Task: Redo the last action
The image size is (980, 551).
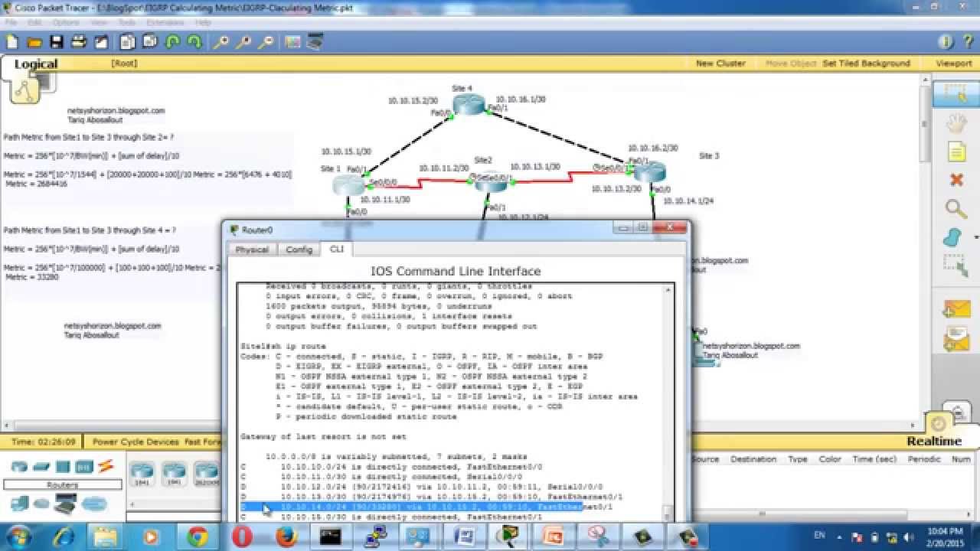Action: click(x=195, y=42)
